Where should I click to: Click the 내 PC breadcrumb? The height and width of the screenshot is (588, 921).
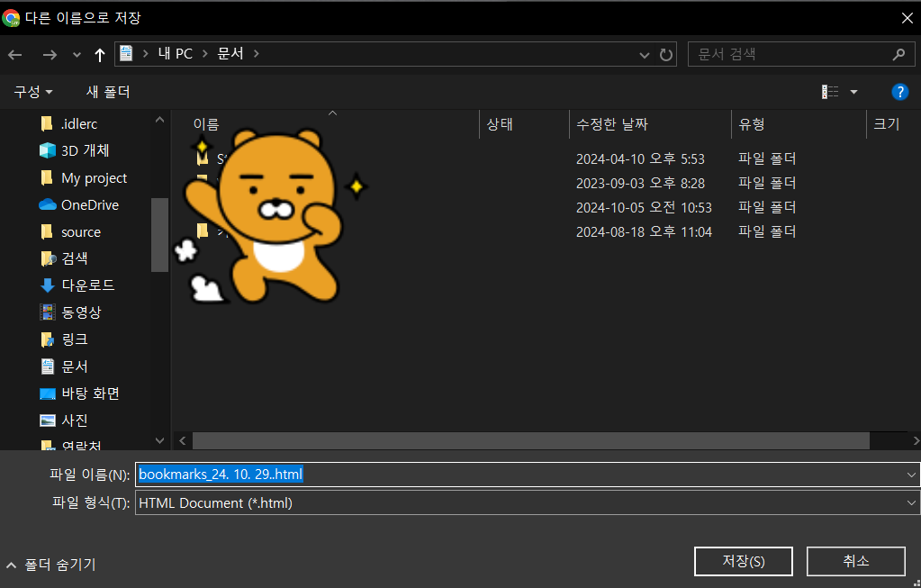pyautogui.click(x=175, y=53)
